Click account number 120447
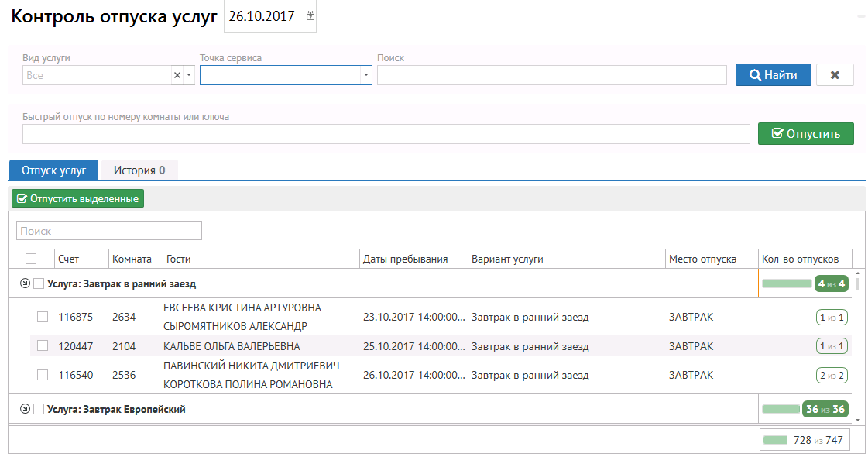The image size is (868, 457). coord(76,346)
